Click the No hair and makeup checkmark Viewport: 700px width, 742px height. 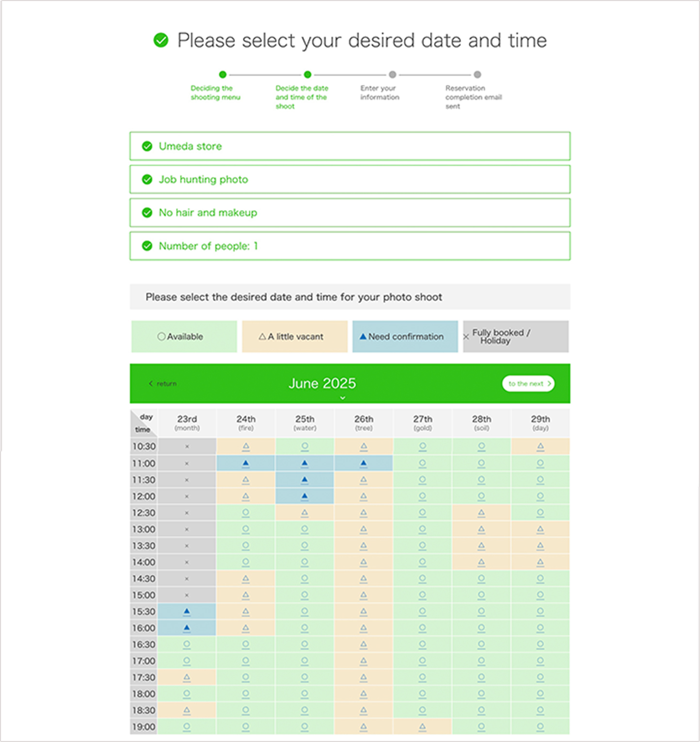147,213
